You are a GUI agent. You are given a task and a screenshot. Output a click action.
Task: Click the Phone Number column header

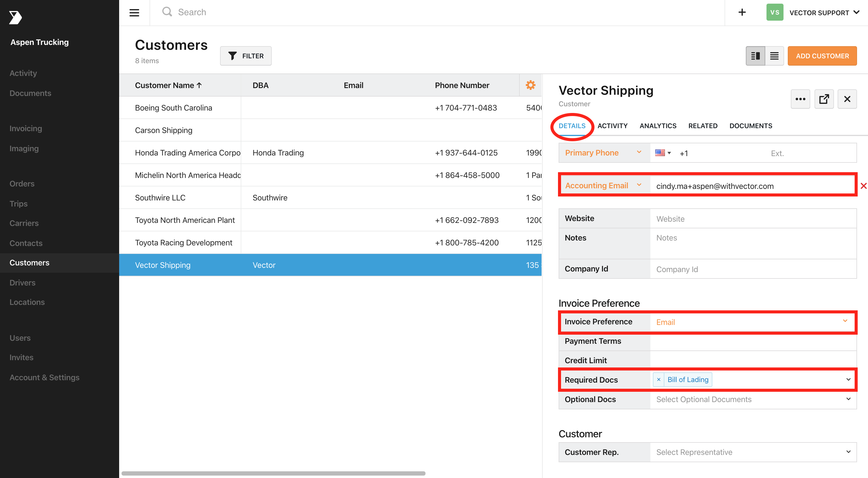pos(462,86)
